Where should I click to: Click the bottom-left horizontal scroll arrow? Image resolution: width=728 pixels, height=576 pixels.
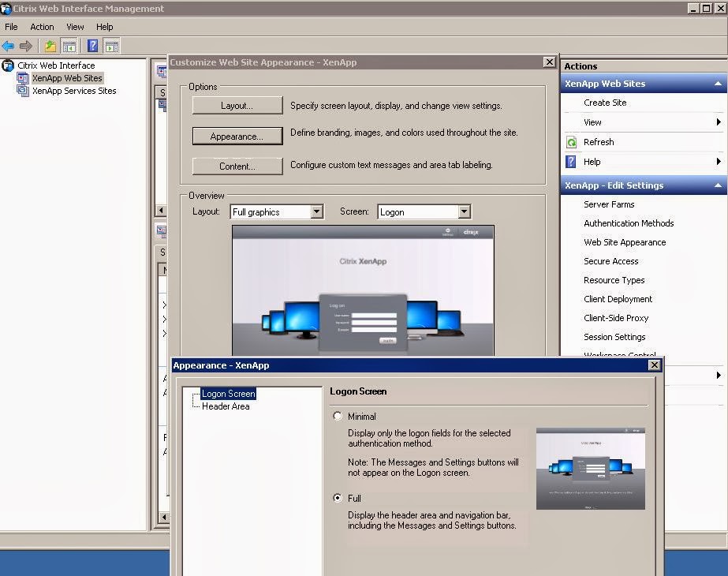(x=163, y=517)
